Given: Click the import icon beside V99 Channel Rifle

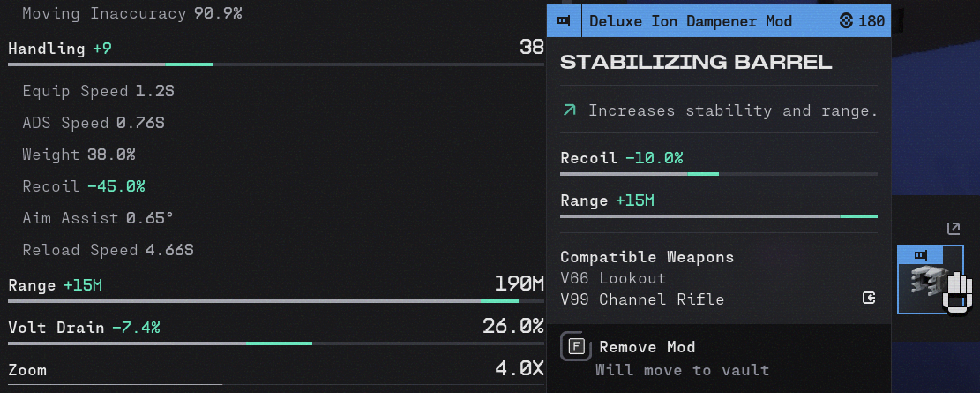Looking at the screenshot, I should pyautogui.click(x=869, y=298).
